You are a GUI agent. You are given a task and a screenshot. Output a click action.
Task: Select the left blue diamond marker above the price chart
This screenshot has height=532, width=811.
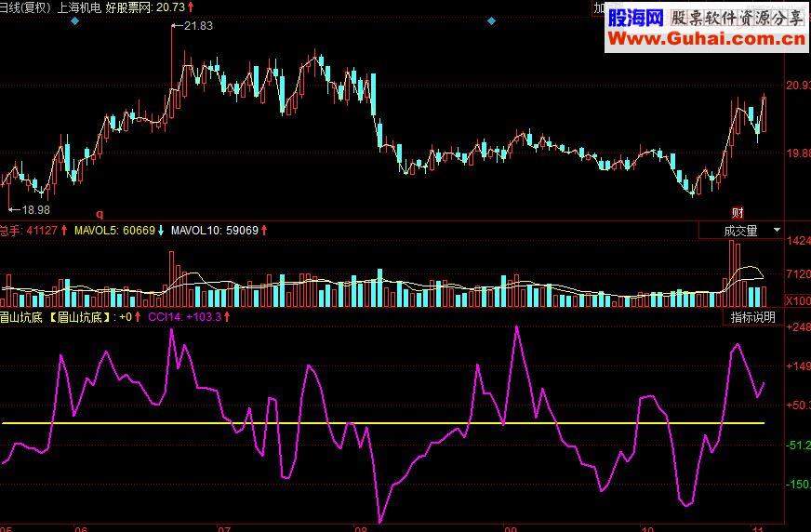click(x=75, y=21)
